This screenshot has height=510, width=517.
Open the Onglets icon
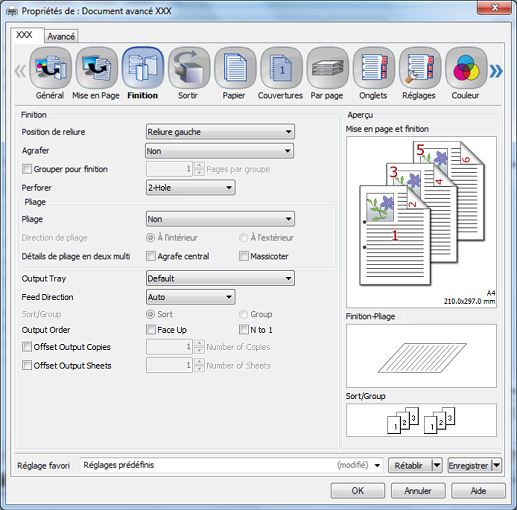tap(374, 68)
